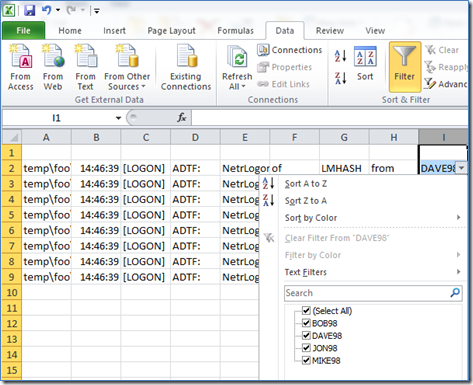The width and height of the screenshot is (473, 385).
Task: Click into the formula bar
Action: [329, 118]
